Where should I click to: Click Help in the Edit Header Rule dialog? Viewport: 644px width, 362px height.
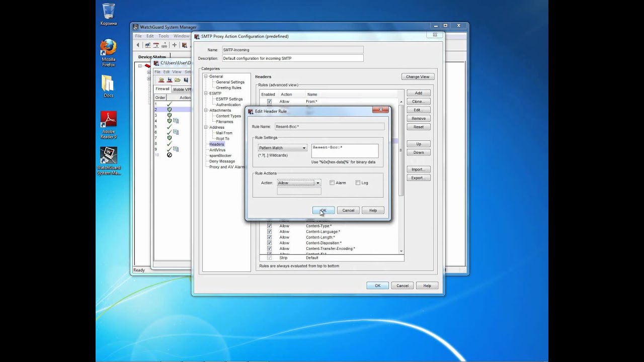[373, 210]
